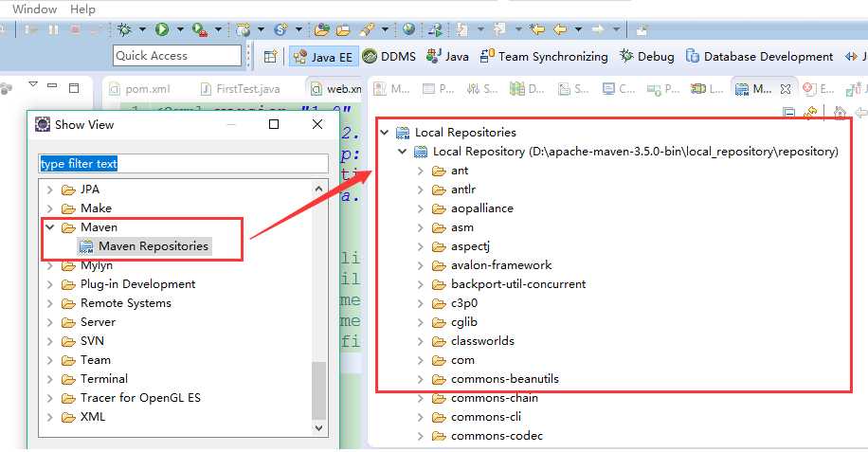Switch to the web.xml editor tab
This screenshot has width=868, height=452.
coord(335,88)
